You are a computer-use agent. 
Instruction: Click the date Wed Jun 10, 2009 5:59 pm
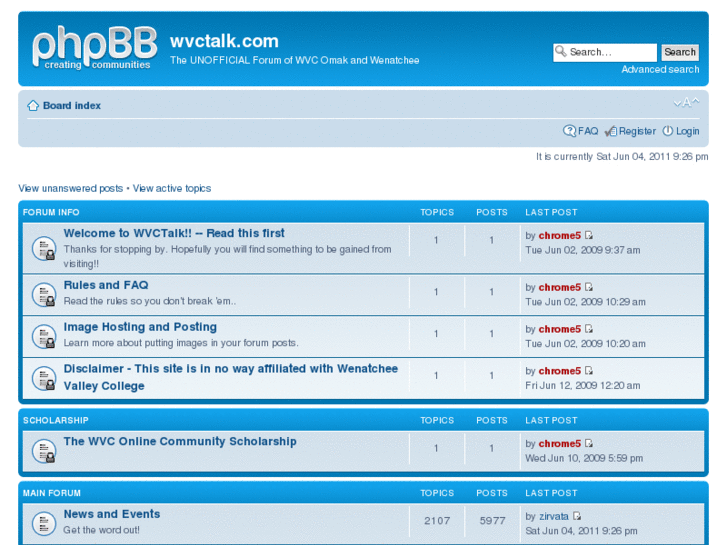pyautogui.click(x=584, y=458)
